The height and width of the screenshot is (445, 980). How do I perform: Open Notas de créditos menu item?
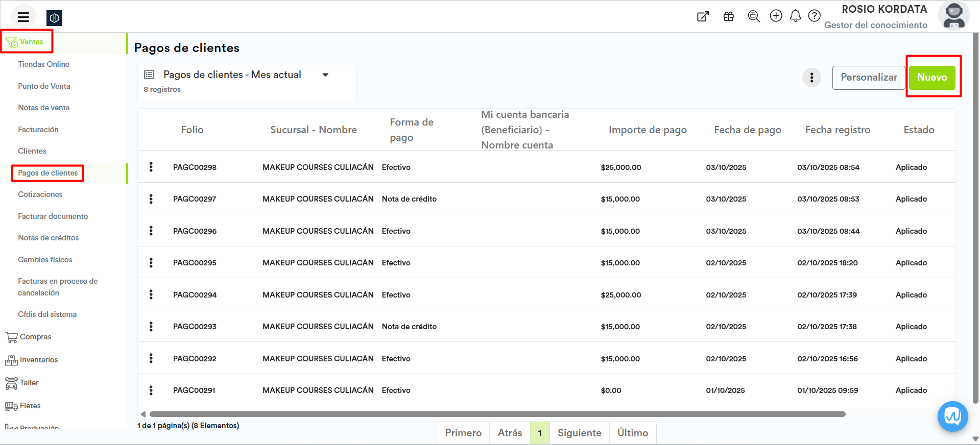point(49,238)
